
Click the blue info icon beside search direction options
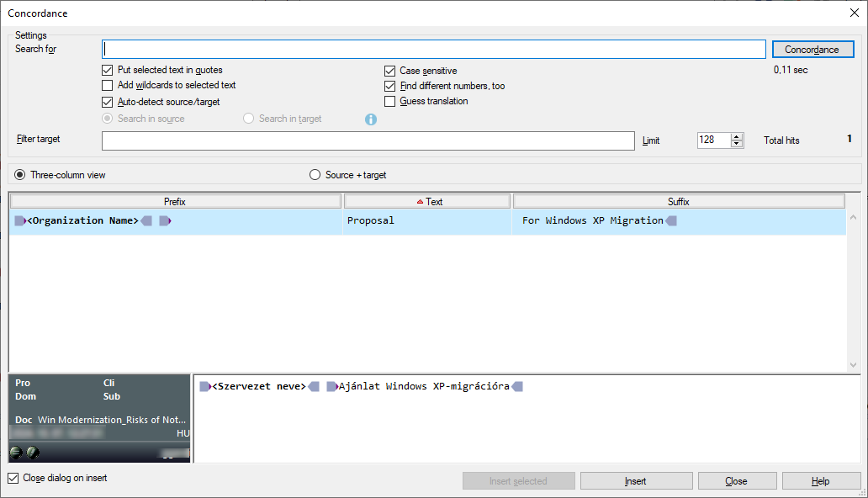(370, 118)
